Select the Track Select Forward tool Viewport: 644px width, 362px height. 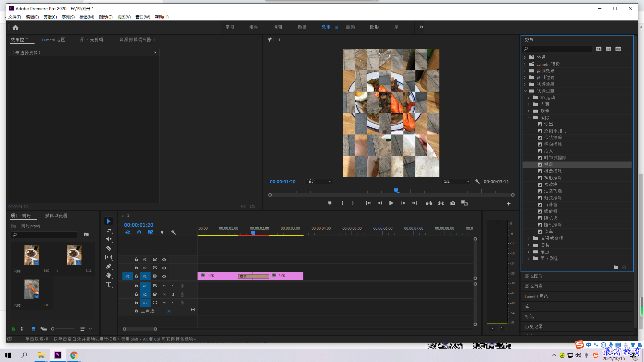pos(109,230)
